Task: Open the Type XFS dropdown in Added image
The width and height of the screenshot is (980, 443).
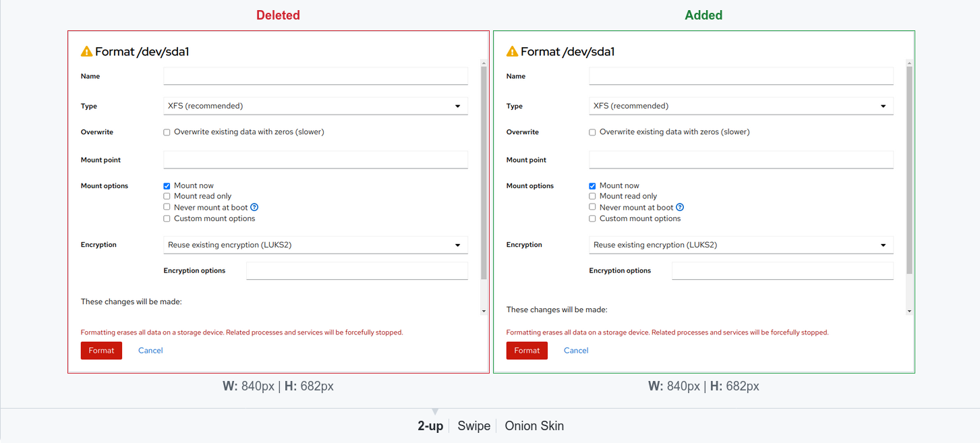Action: (741, 106)
